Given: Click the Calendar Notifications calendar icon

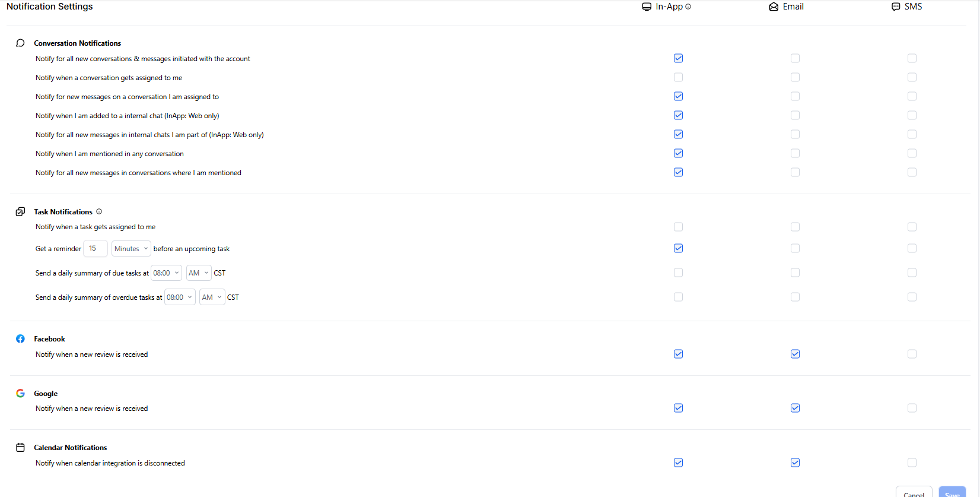Looking at the screenshot, I should [20, 448].
